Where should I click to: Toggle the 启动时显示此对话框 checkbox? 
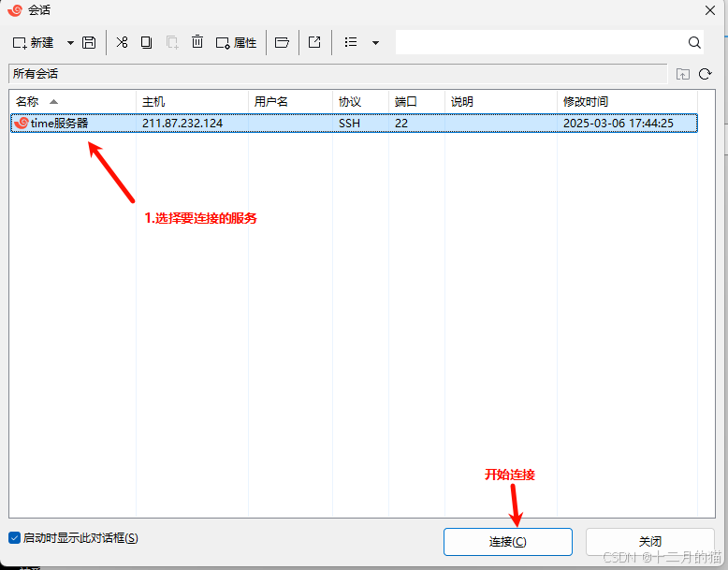pyautogui.click(x=14, y=538)
